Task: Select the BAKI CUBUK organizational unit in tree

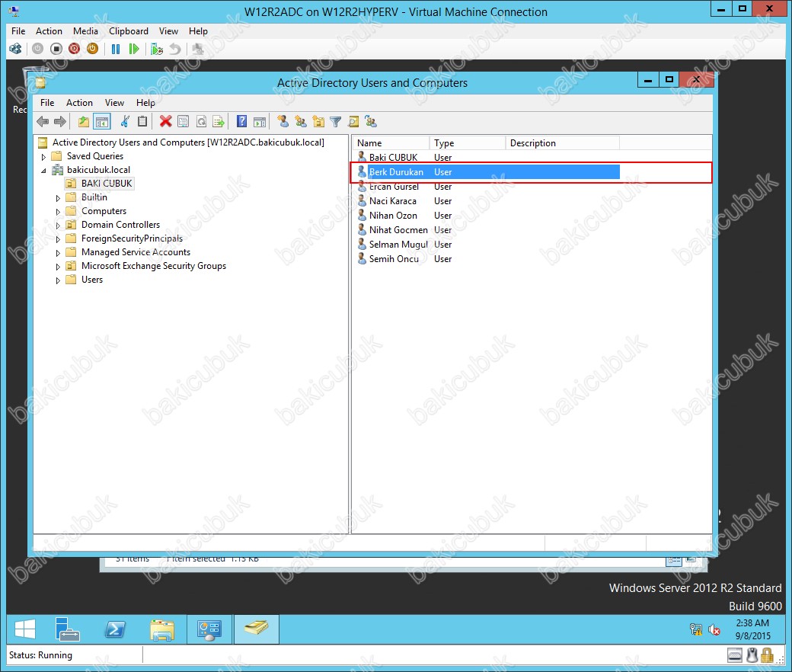Action: [x=107, y=184]
